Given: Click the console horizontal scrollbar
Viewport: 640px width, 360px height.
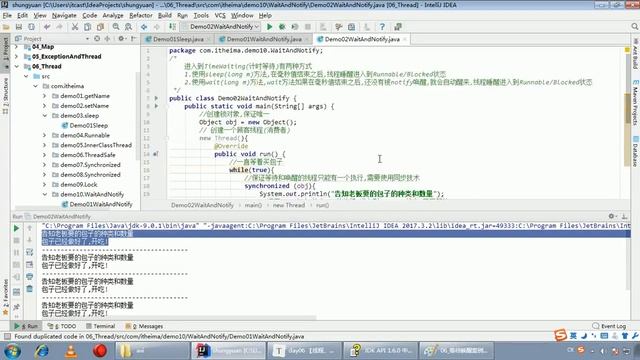Looking at the screenshot, I should (x=178, y=318).
